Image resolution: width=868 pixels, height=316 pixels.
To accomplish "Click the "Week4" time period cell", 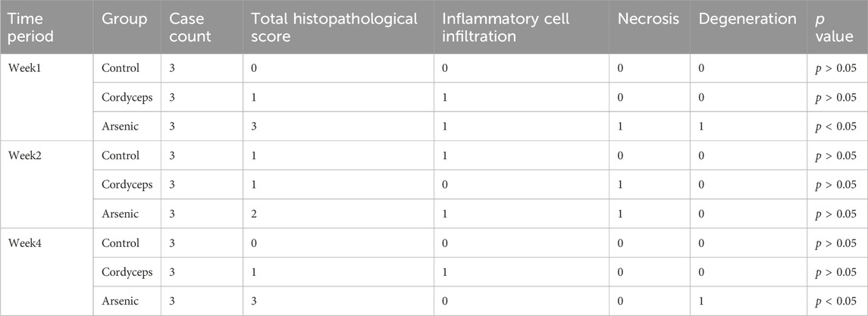I will click(24, 244).
